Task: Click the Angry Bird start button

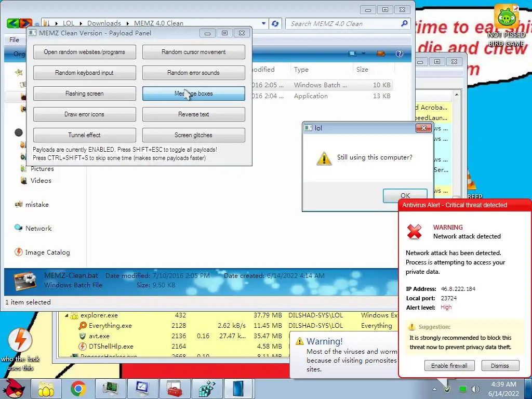Action: (x=14, y=389)
